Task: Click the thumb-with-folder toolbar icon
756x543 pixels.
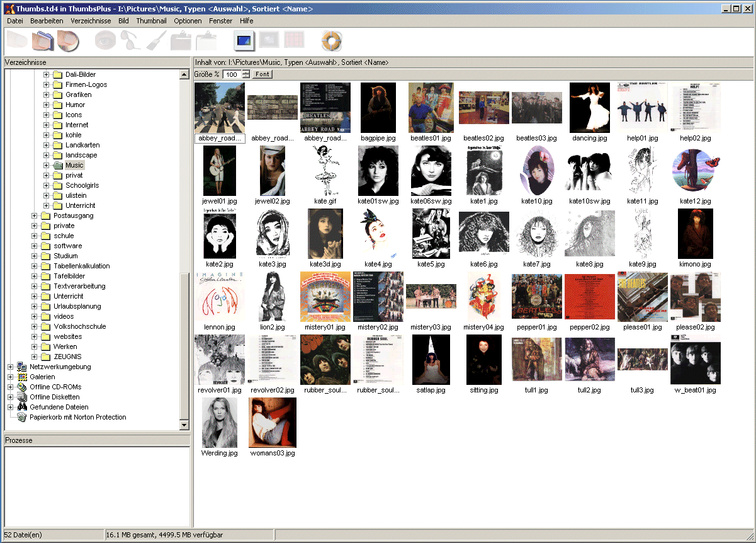Action: [42, 41]
